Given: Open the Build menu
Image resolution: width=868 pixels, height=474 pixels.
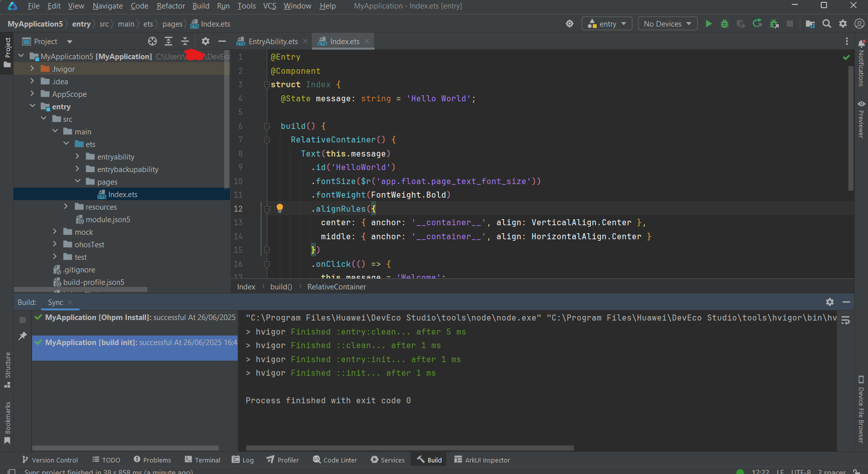Looking at the screenshot, I should pos(201,6).
